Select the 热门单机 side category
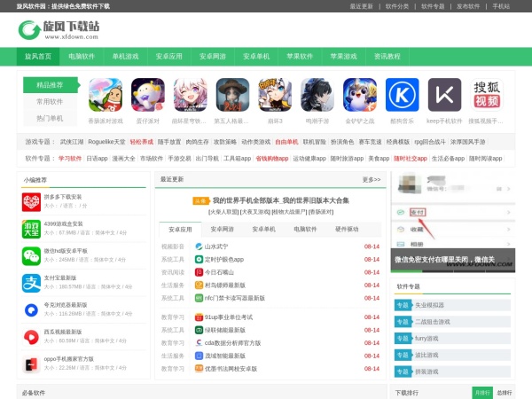532x399 pixels. (x=50, y=118)
